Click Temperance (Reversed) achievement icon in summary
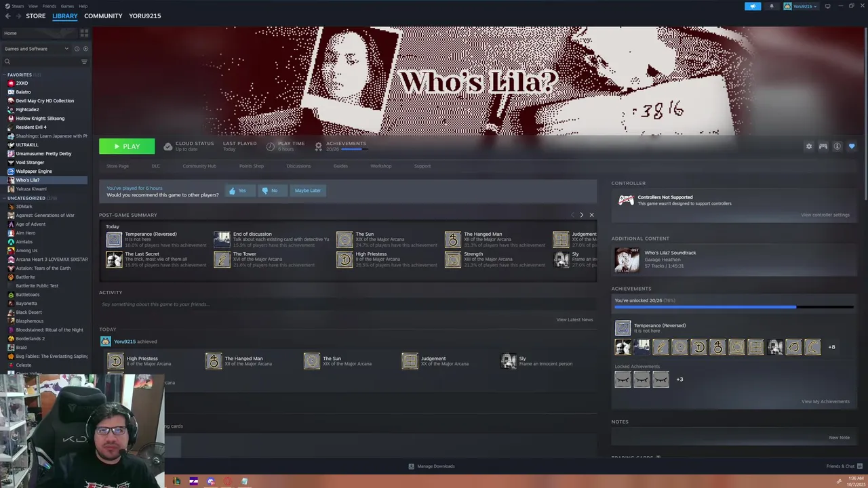Screen dimensions: 868x488 coord(114,239)
